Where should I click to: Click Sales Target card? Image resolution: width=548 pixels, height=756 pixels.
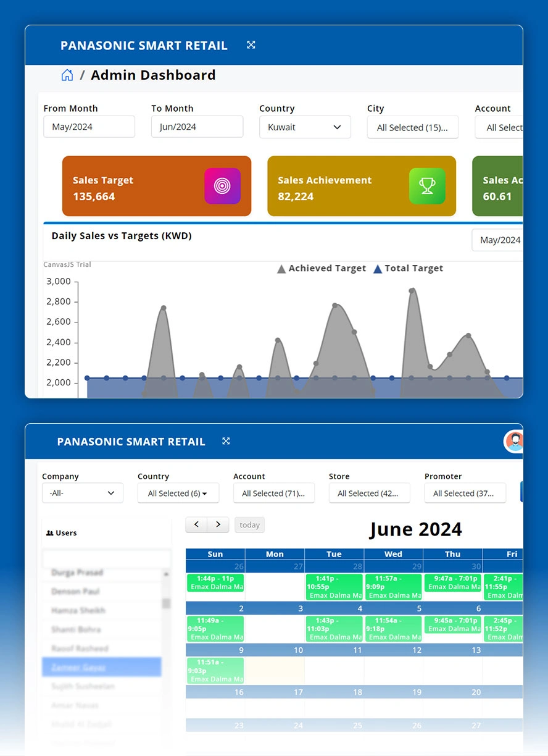pyautogui.click(x=157, y=186)
